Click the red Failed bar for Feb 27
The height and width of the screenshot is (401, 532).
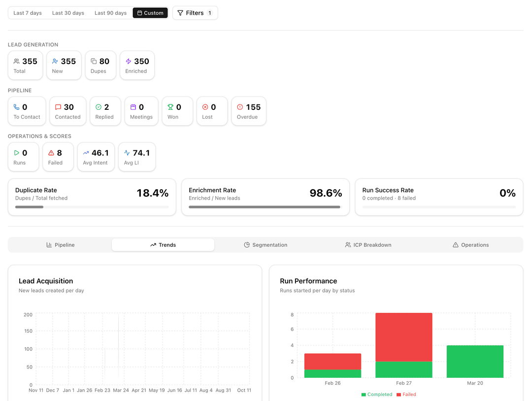pyautogui.click(x=404, y=337)
